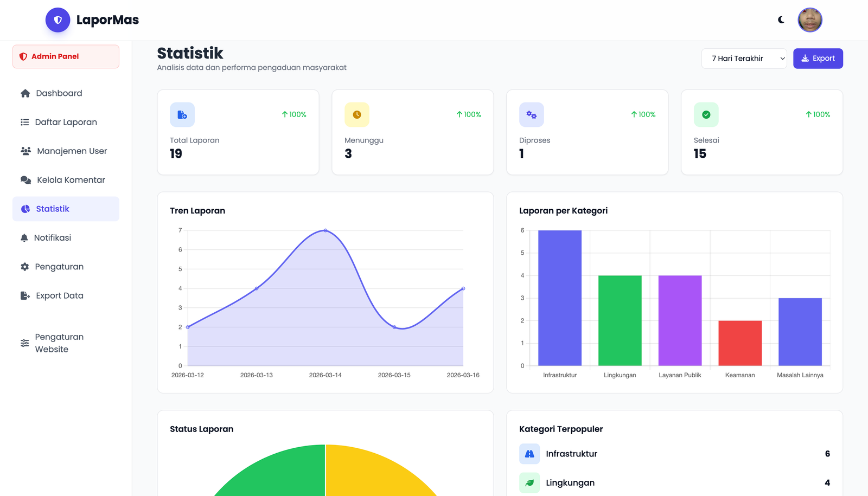
Task: Click the 2026-03-13 data point on trend chart
Action: click(257, 288)
